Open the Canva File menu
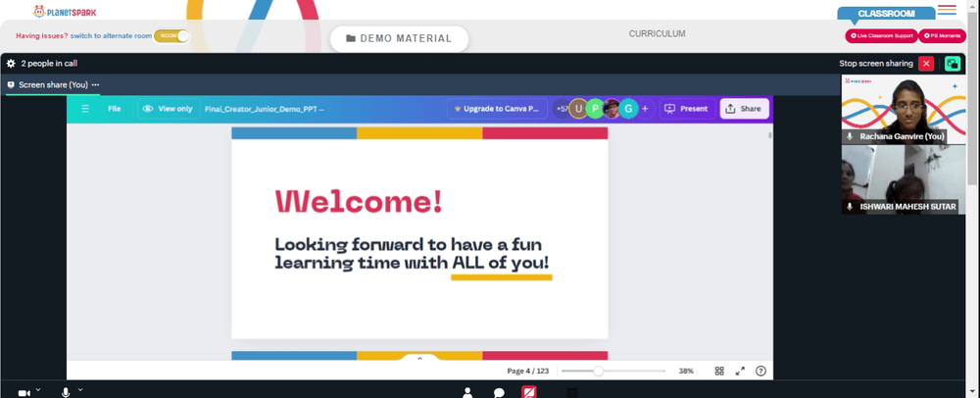 tap(114, 109)
